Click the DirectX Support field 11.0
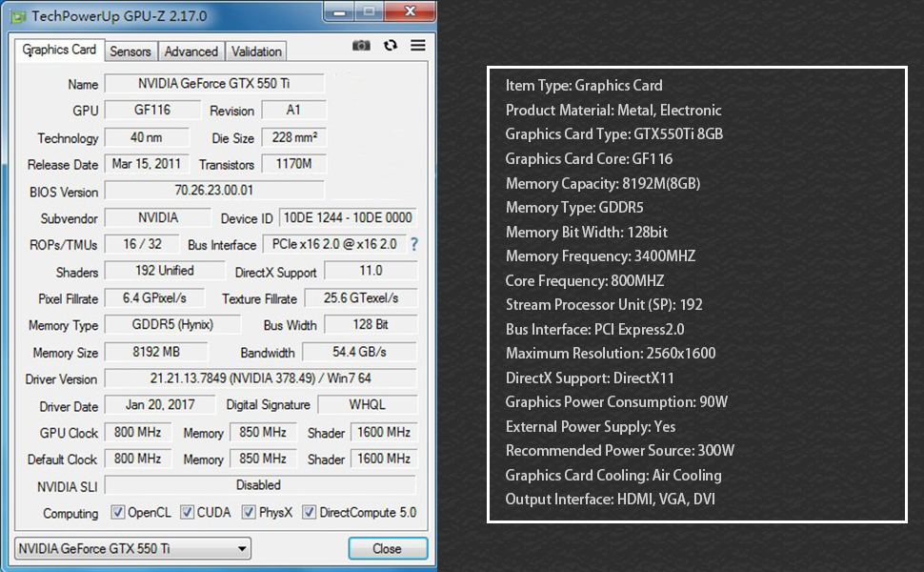This screenshot has height=572, width=924. pyautogui.click(x=371, y=271)
